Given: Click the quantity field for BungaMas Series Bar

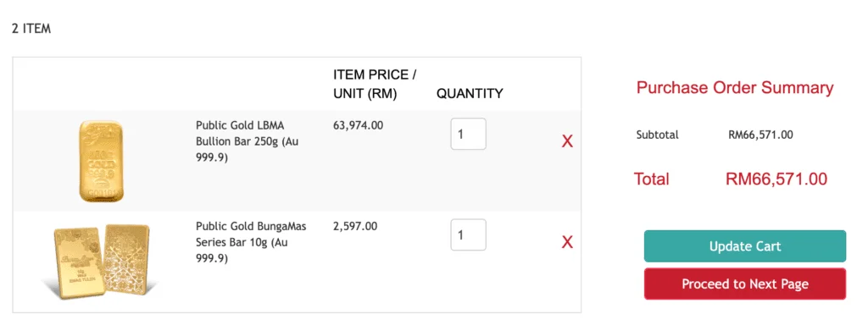Looking at the screenshot, I should click(x=468, y=234).
